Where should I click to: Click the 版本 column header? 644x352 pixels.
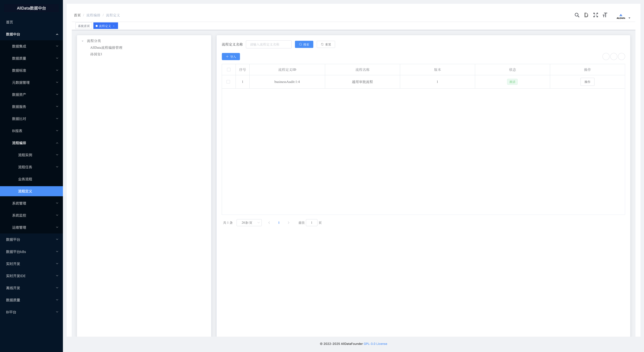437,70
